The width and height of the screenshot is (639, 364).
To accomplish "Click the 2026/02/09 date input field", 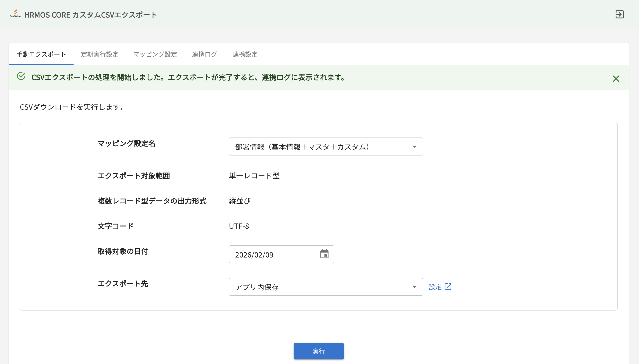I will [273, 255].
